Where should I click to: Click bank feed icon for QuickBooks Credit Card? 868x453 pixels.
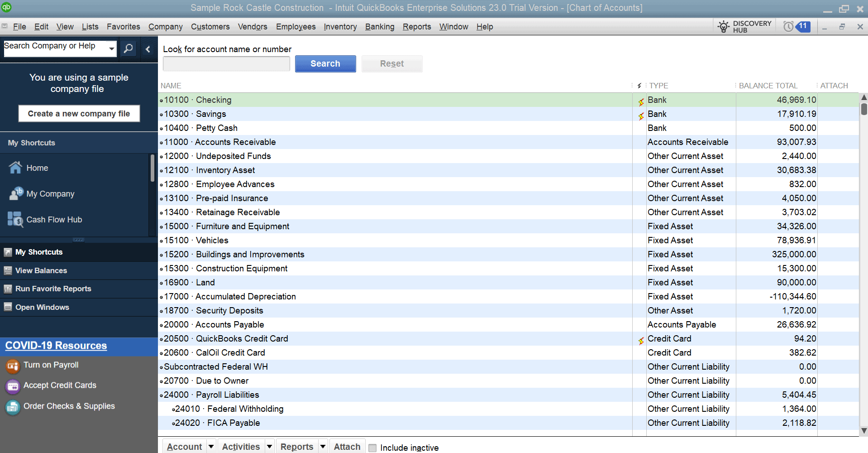[x=641, y=341]
